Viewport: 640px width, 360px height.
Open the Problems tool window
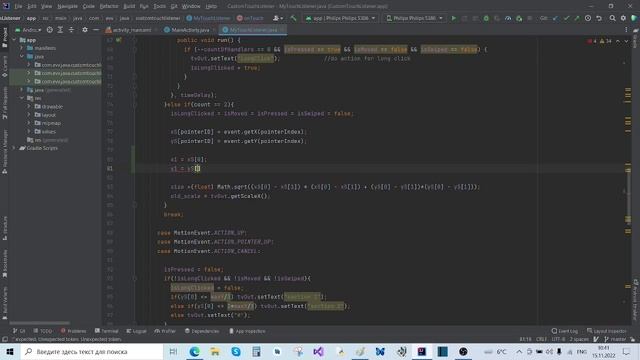pos(73,331)
